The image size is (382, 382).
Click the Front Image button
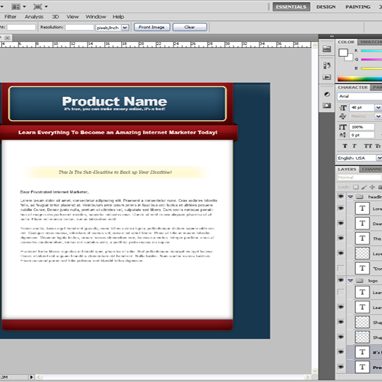click(x=152, y=27)
